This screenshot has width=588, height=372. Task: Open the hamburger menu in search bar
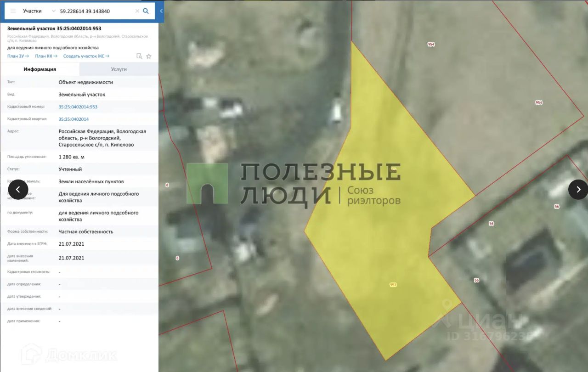coord(13,11)
